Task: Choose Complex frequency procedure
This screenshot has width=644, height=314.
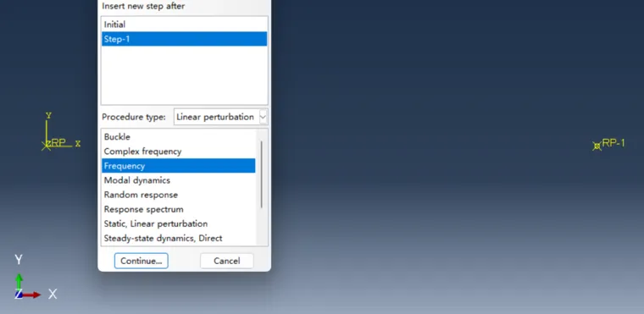Action: tap(179, 151)
